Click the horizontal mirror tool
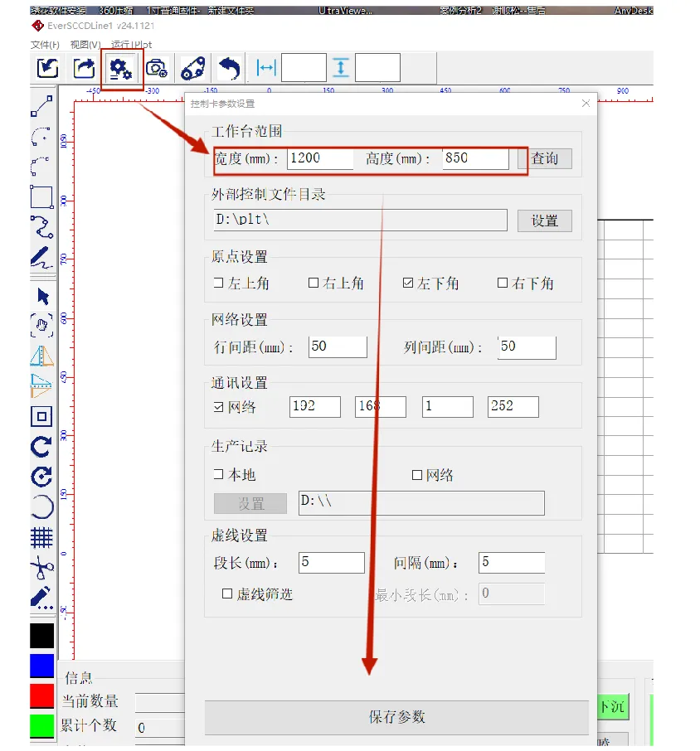700x751 pixels. [x=41, y=356]
